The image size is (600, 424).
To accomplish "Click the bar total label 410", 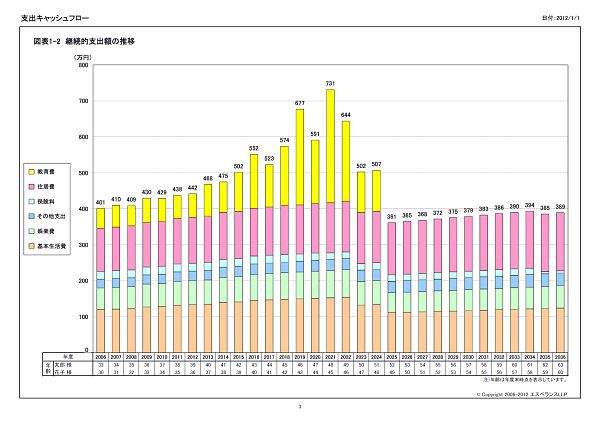I will point(116,200).
